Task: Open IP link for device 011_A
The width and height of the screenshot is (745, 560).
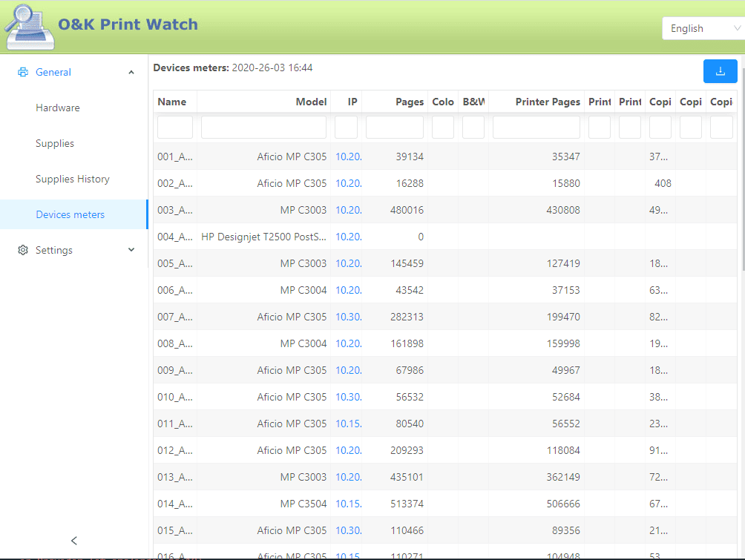Action: pyautogui.click(x=348, y=424)
